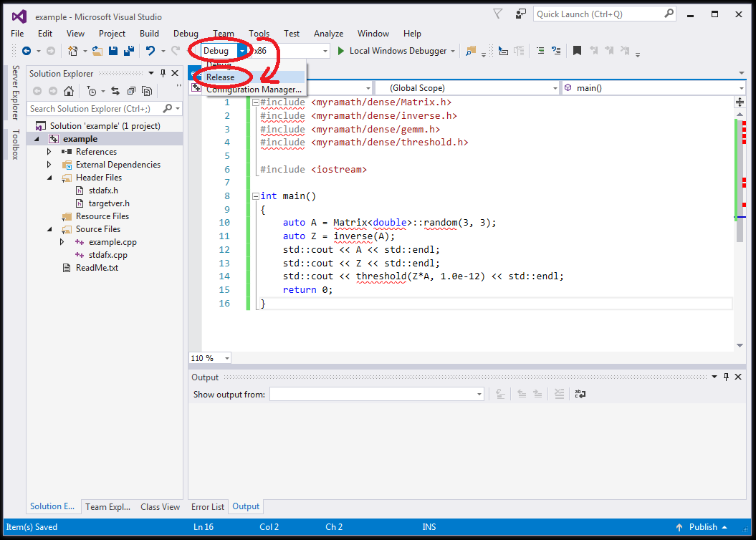Viewport: 756px width, 540px height.
Task: Open the File menu
Action: pyautogui.click(x=17, y=33)
